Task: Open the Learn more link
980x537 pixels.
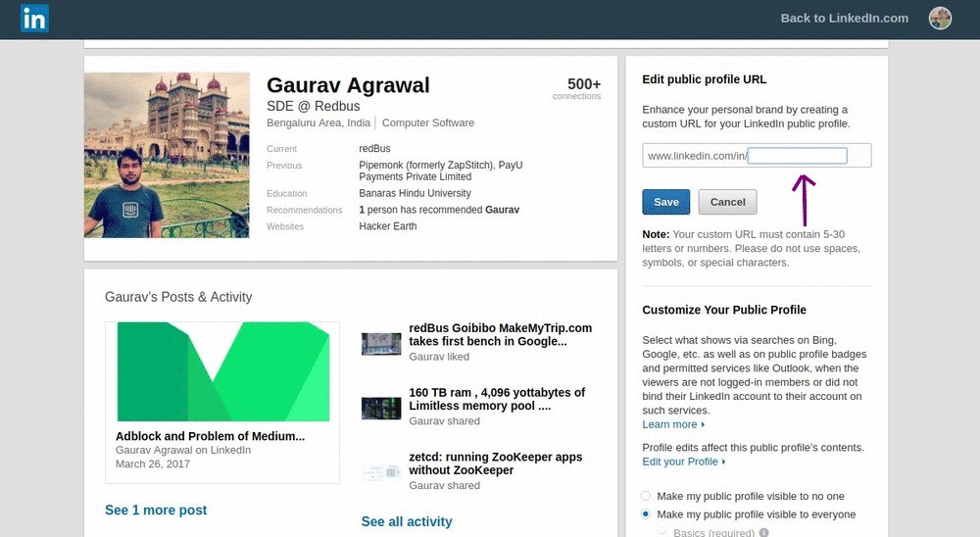Action: pyautogui.click(x=673, y=424)
